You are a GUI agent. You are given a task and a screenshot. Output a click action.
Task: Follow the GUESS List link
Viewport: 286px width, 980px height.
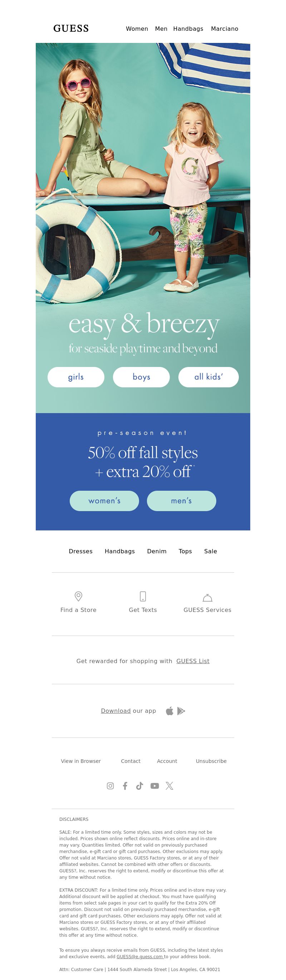[x=193, y=661]
